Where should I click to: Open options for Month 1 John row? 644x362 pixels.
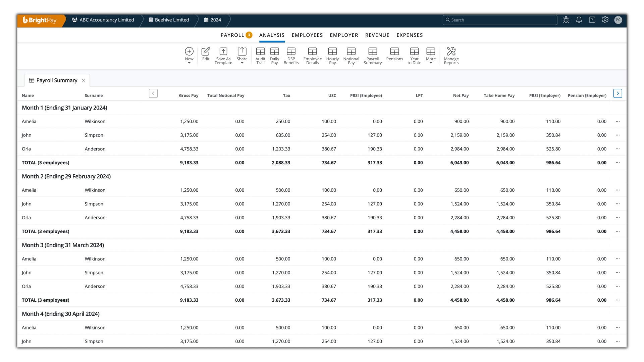618,135
